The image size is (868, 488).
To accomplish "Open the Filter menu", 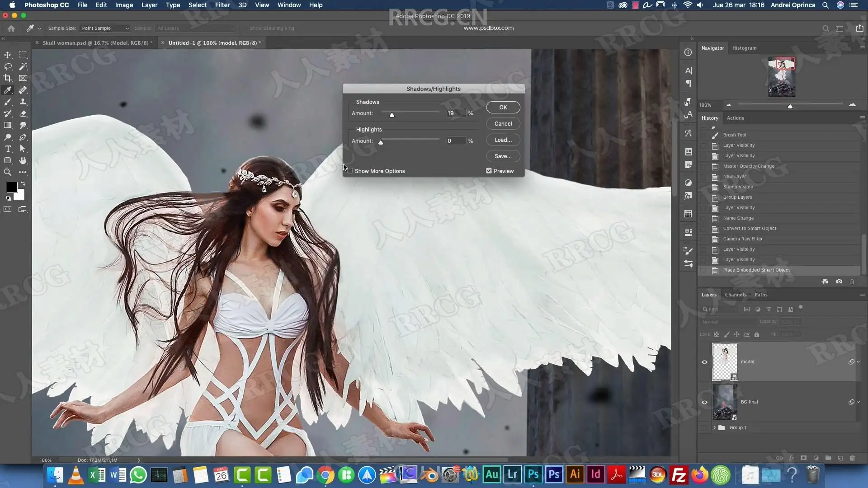I will click(222, 5).
